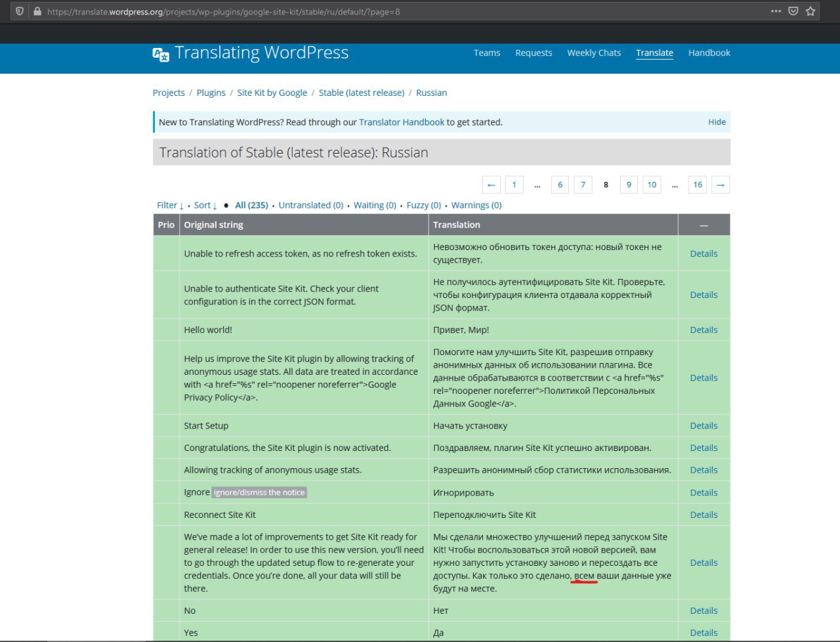Bookmark this page with star icon
This screenshot has width=840, height=642.
tap(810, 11)
